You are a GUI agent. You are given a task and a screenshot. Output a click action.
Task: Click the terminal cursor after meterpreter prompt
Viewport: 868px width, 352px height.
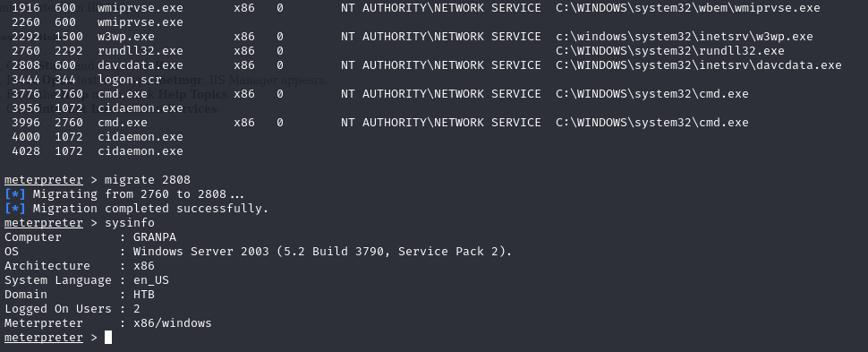(108, 337)
